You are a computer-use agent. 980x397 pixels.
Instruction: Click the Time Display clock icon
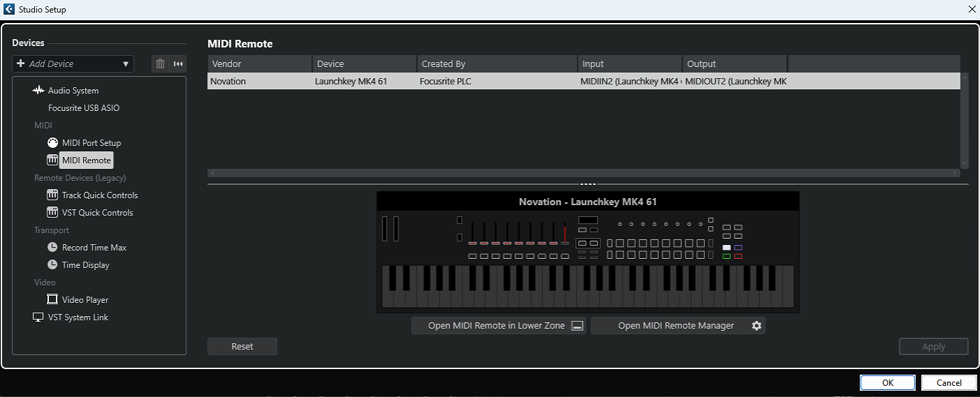pyautogui.click(x=52, y=264)
